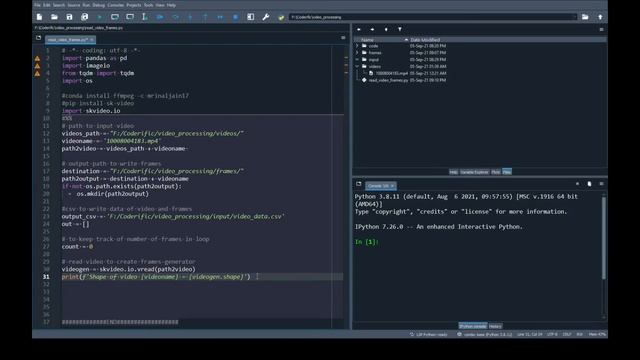Continue debugger execution

[220, 17]
